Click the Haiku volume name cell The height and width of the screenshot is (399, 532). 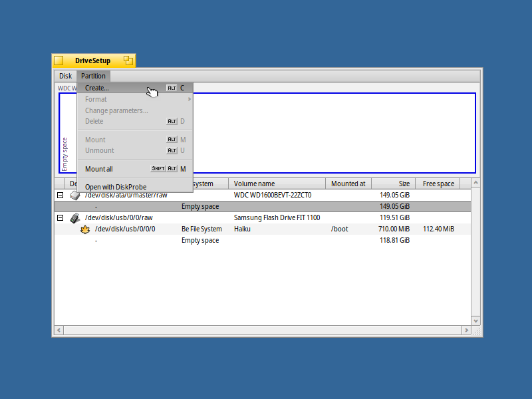(x=242, y=229)
